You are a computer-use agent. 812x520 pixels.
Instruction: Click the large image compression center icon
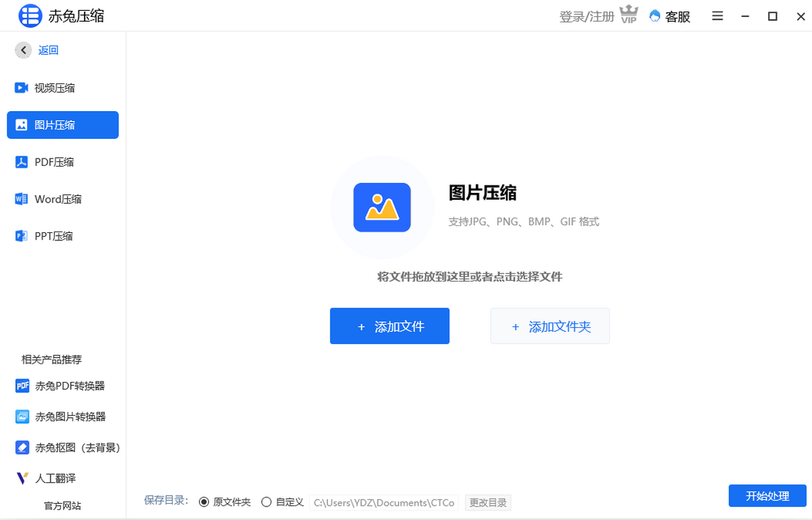tap(382, 207)
